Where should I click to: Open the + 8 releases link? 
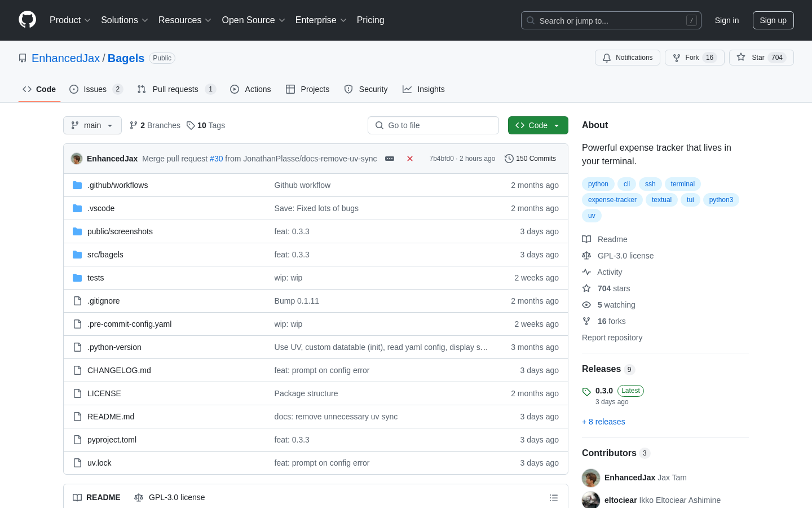pos(603,422)
